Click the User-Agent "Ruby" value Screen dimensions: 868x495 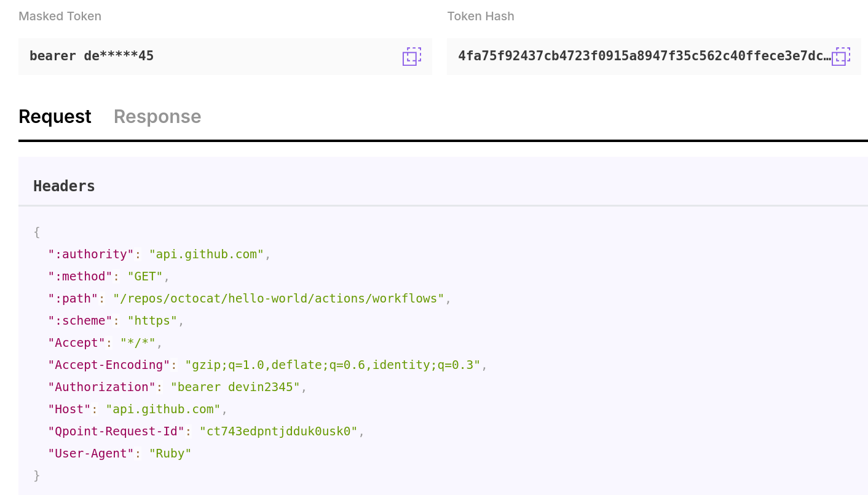coord(170,454)
